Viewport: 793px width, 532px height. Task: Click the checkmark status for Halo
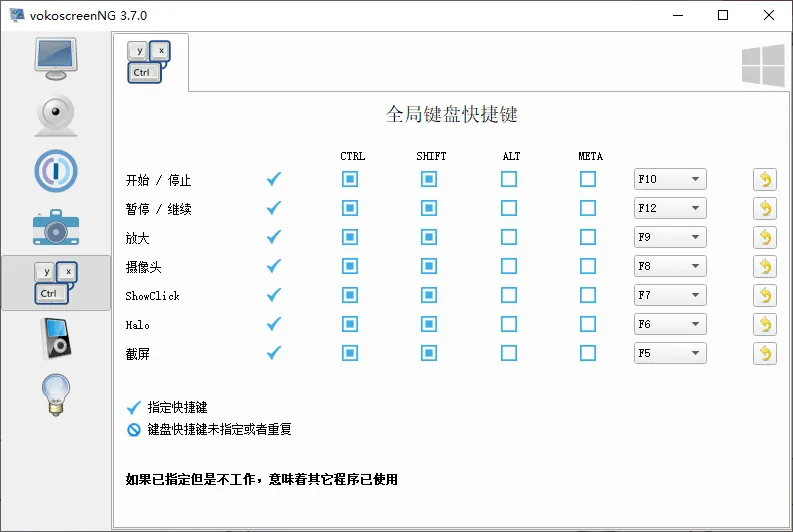274,324
